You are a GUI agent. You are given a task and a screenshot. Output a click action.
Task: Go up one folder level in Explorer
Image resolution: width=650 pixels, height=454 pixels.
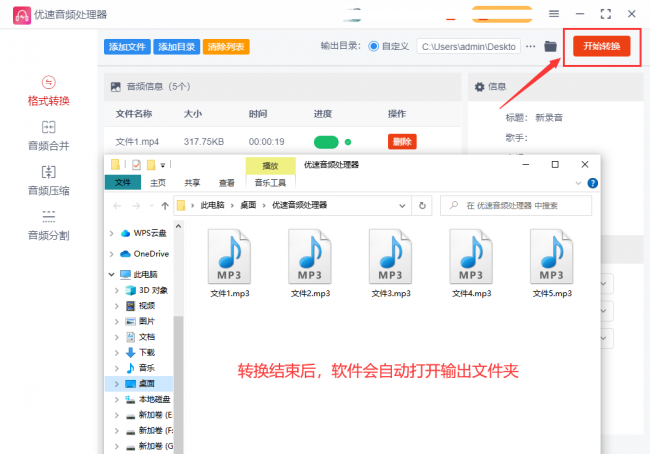point(165,206)
